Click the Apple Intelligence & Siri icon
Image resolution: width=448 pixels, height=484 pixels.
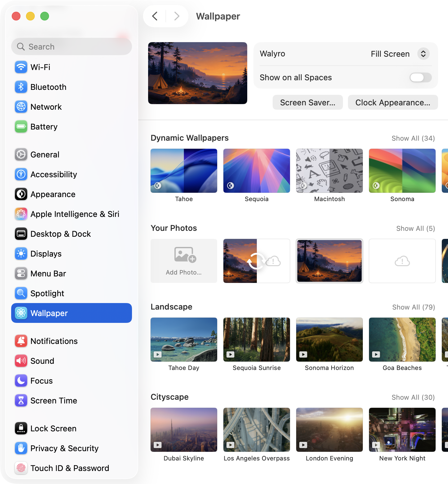[x=21, y=214]
